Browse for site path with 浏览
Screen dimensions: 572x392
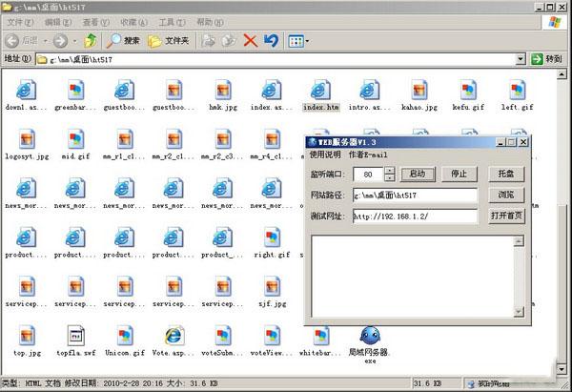click(506, 196)
